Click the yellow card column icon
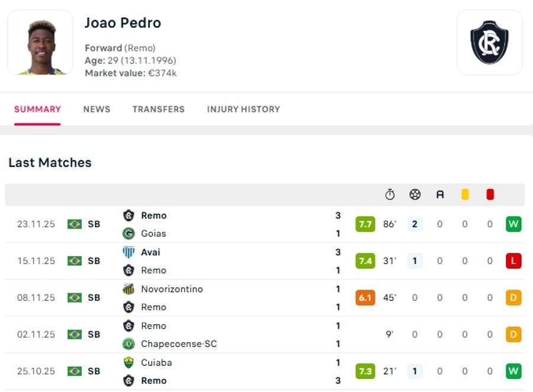This screenshot has height=392, width=533. pos(464,194)
